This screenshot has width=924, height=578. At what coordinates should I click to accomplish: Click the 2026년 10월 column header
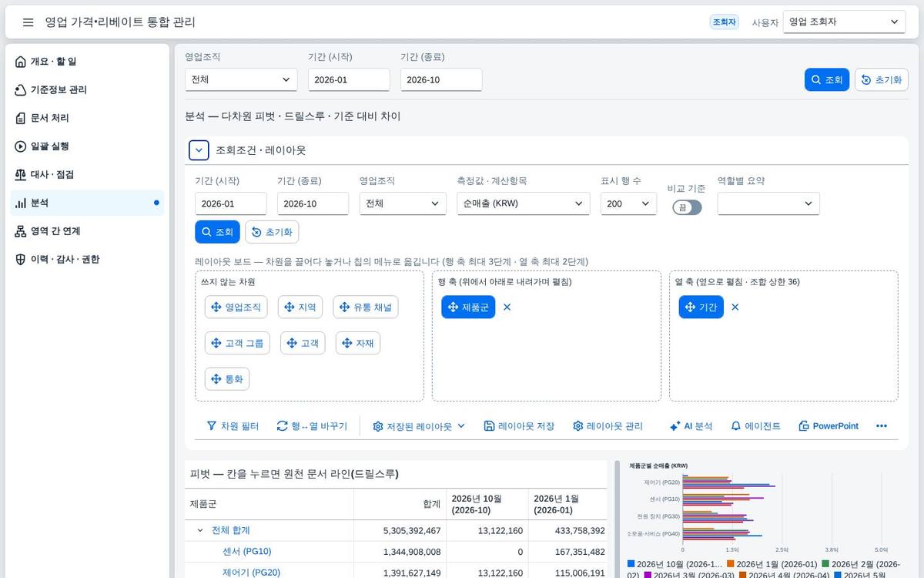coord(487,504)
